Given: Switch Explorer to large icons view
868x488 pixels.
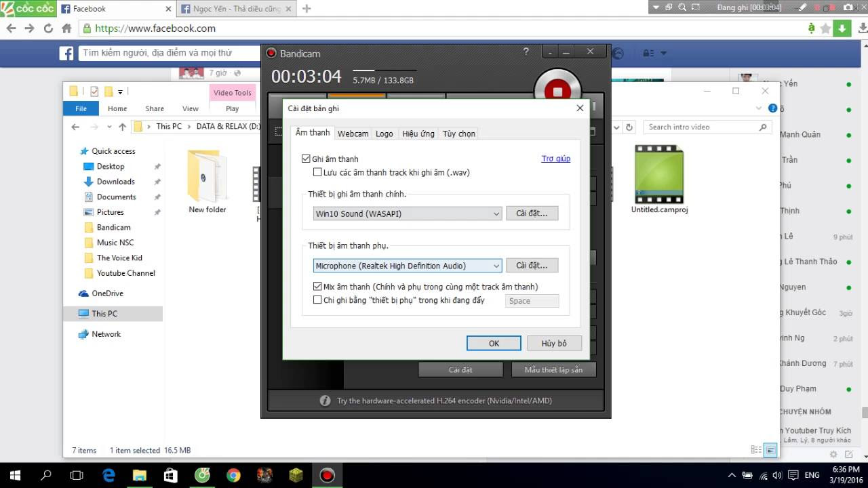Looking at the screenshot, I should coord(770,449).
